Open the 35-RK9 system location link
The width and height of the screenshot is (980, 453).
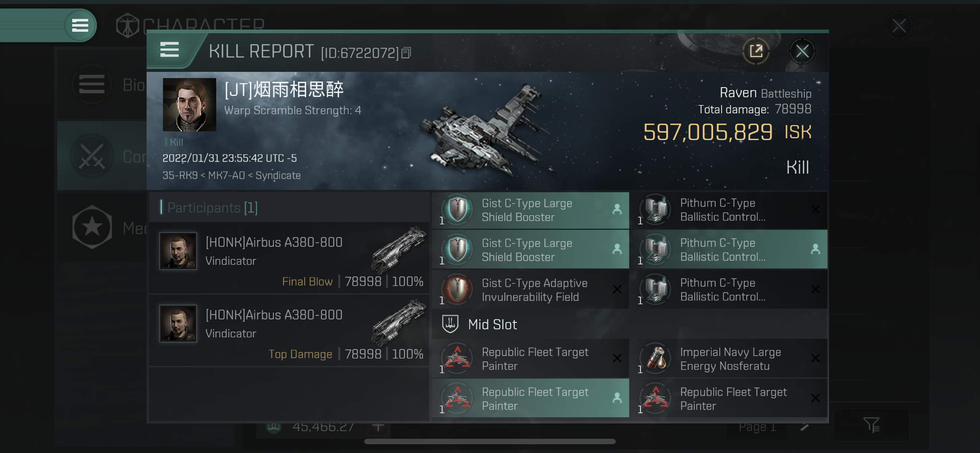[180, 175]
